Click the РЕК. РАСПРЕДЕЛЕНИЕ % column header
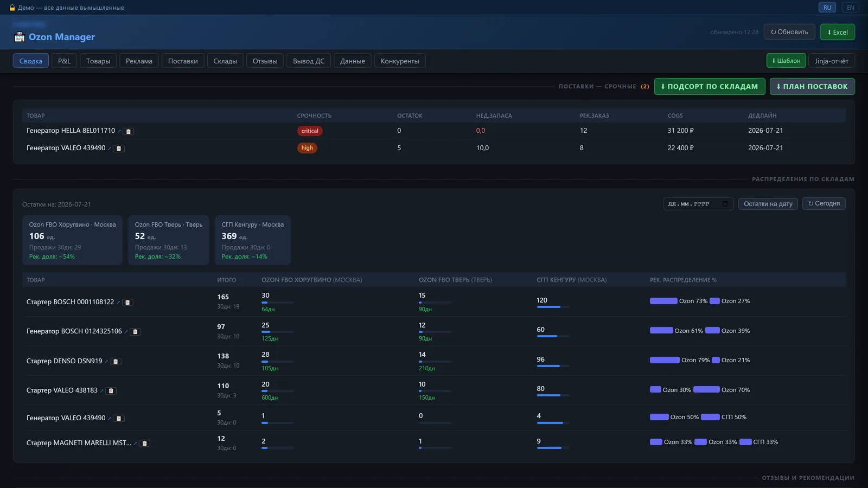 [x=683, y=280]
